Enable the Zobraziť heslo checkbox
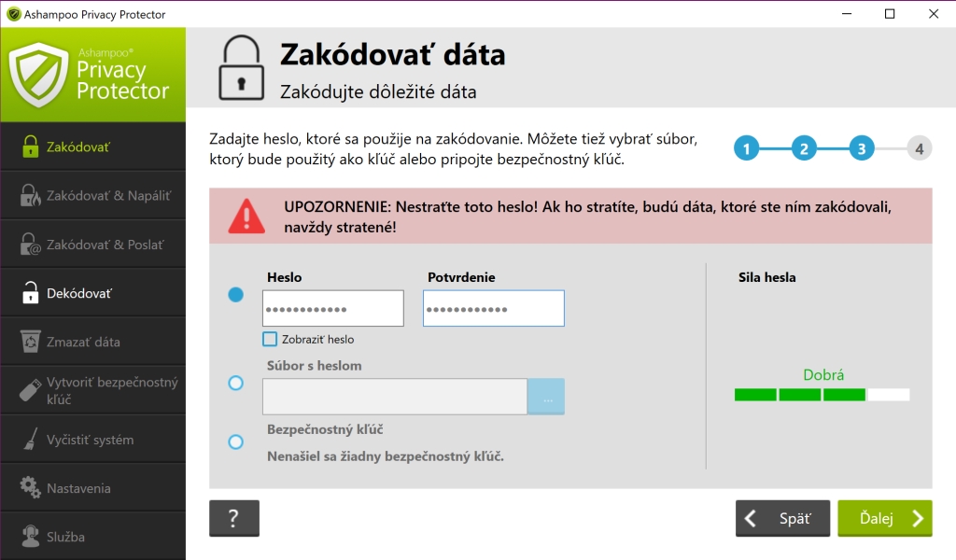 [270, 340]
